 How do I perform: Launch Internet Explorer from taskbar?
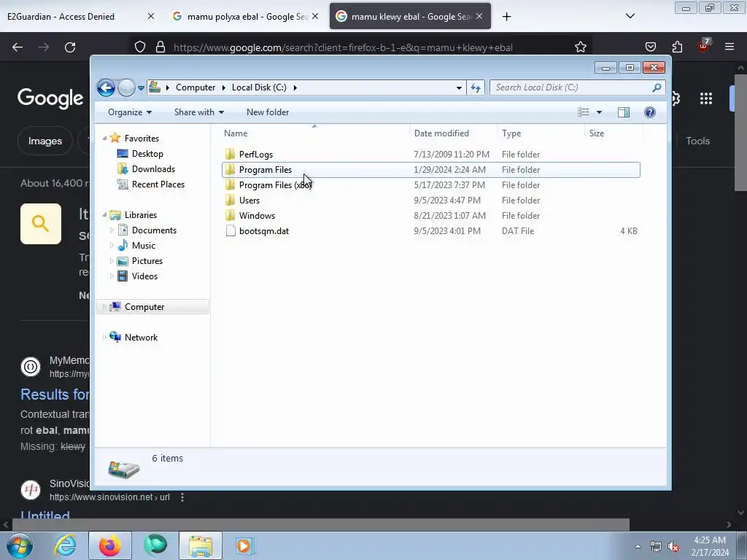65,545
